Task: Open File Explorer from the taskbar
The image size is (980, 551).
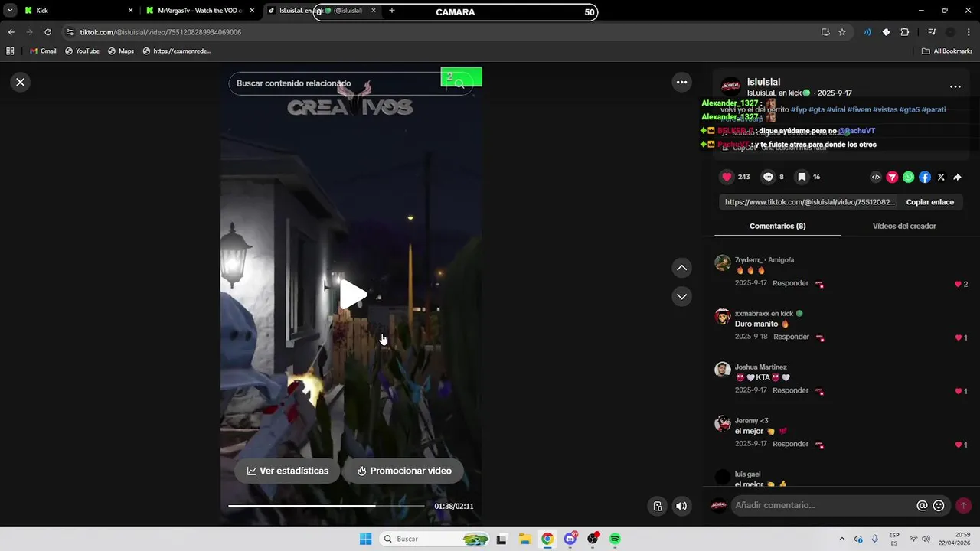Action: (x=524, y=539)
